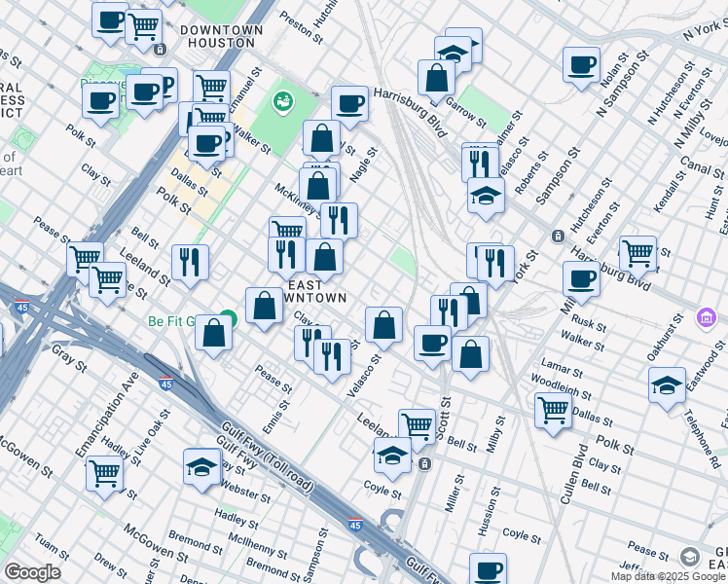Open the purple museum marker near Oakhurst St
This screenshot has width=728, height=584.
tap(707, 318)
